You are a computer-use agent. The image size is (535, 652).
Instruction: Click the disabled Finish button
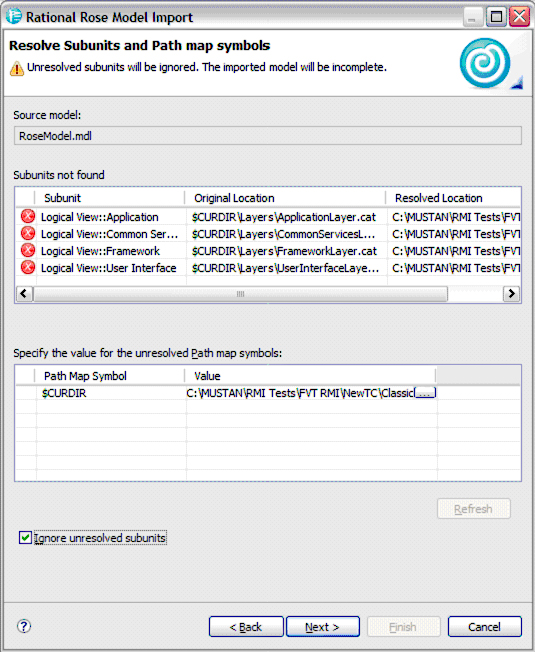tap(404, 627)
